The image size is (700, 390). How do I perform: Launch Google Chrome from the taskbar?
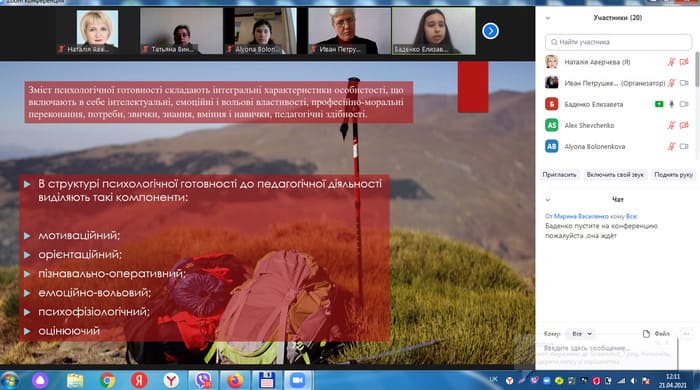pos(107,381)
